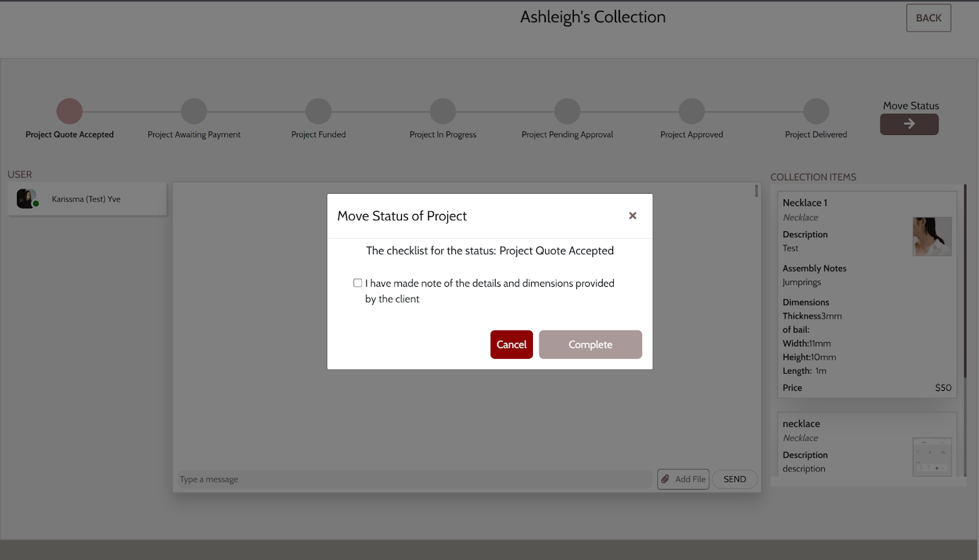The height and width of the screenshot is (560, 979).
Task: Click the Project Delivered label
Action: (816, 134)
